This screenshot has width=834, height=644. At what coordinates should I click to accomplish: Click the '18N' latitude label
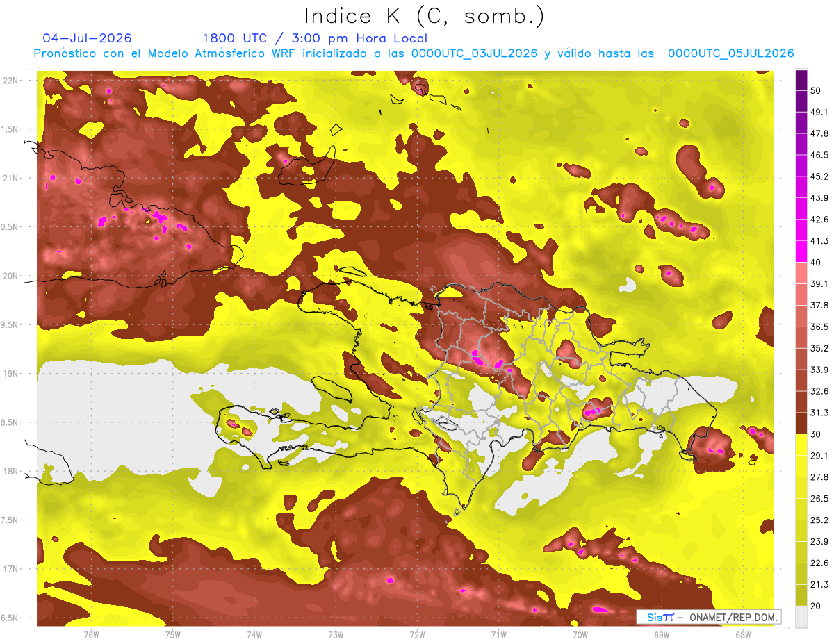pos(12,472)
